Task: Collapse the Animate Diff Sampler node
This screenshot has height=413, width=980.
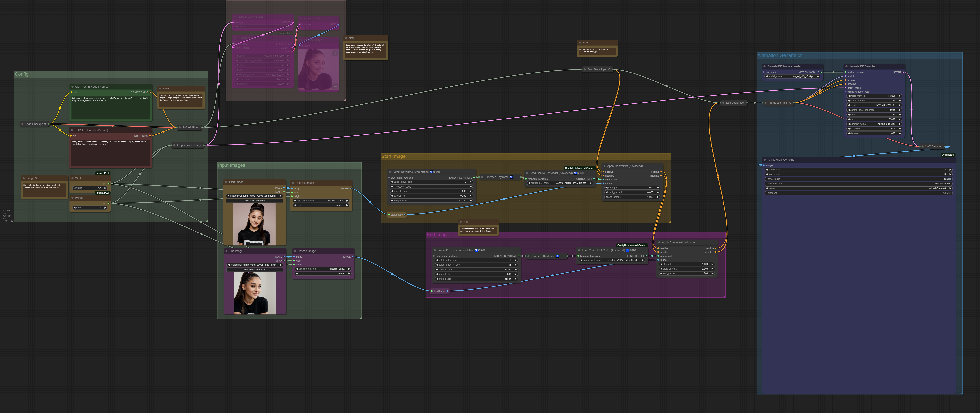Action: pyautogui.click(x=846, y=66)
